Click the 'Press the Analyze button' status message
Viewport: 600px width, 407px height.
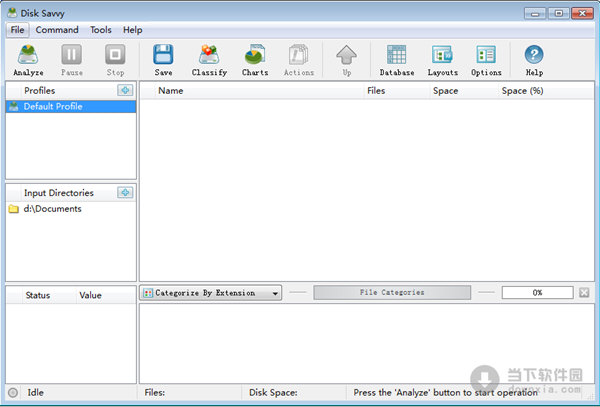click(445, 392)
